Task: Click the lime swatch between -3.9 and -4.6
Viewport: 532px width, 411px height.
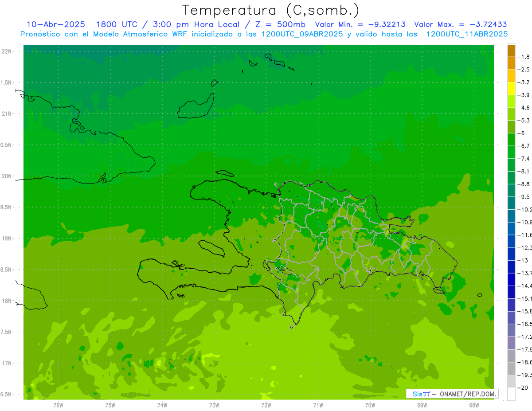Action: pyautogui.click(x=511, y=102)
